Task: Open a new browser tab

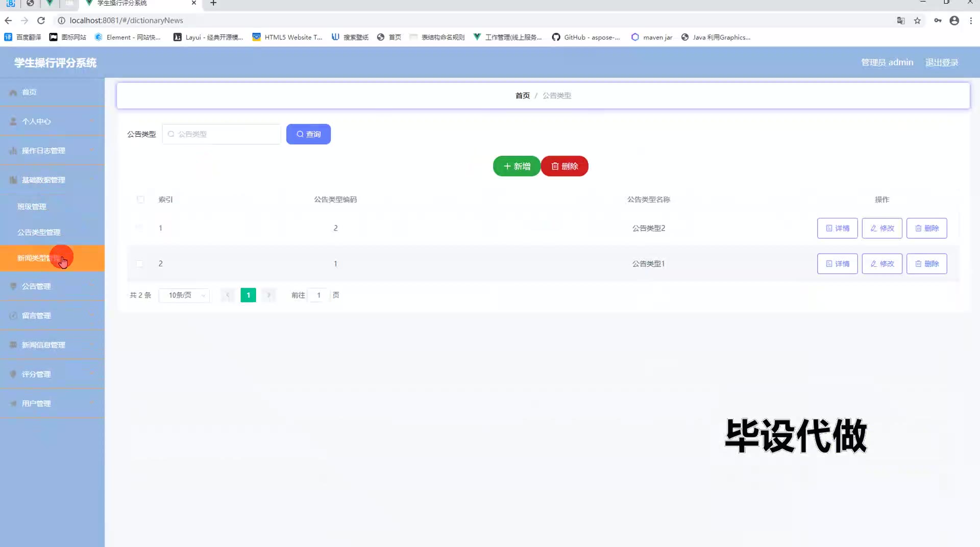Action: point(213,3)
